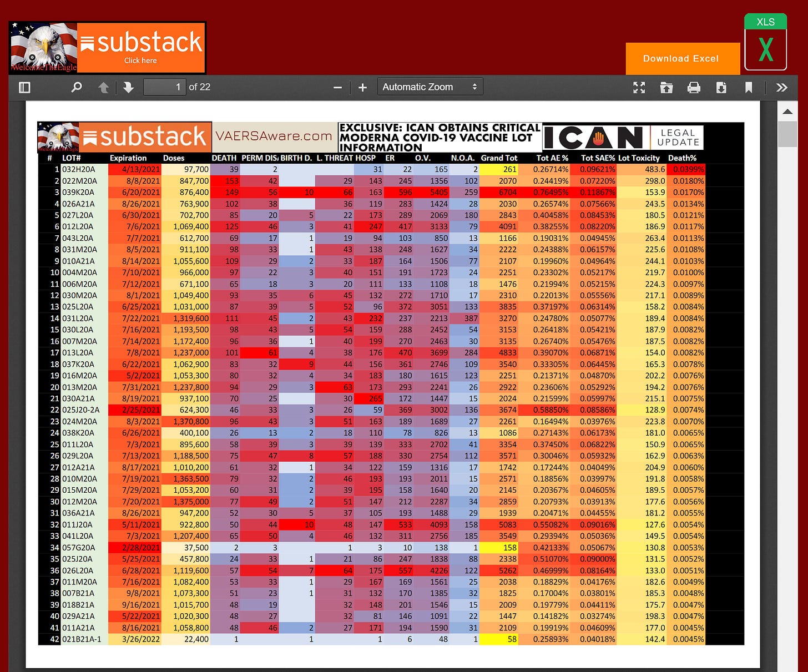Screen dimensions: 808x672
Task: Go to next page arrow
Action: pyautogui.click(x=129, y=87)
